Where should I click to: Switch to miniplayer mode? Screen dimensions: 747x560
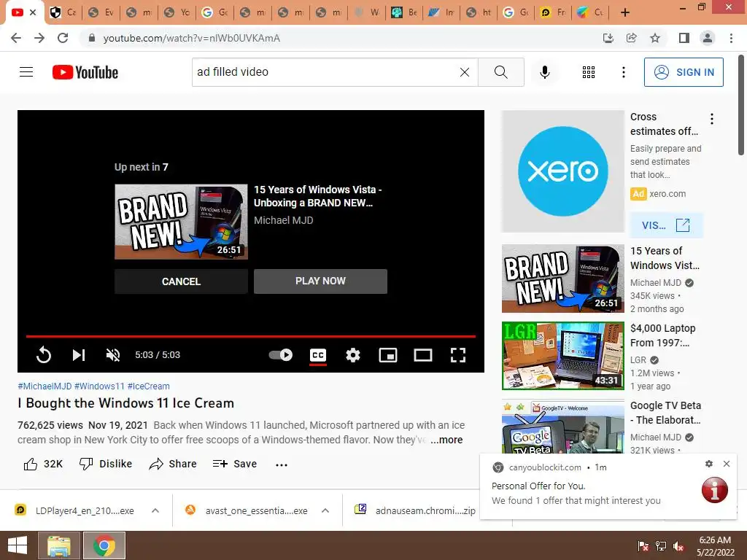point(388,355)
